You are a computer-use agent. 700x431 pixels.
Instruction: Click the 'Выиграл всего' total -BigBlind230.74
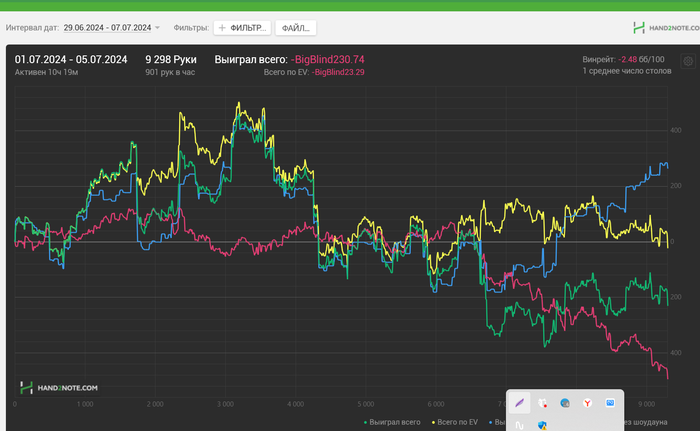coord(327,59)
